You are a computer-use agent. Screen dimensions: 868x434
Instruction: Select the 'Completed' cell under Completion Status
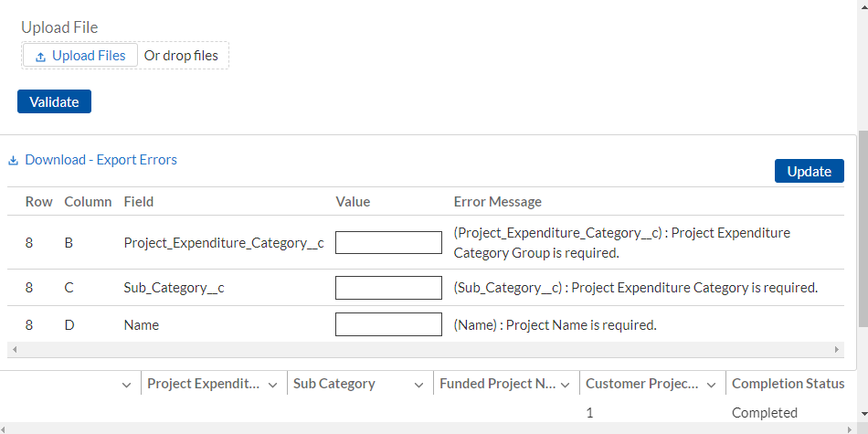[x=765, y=413]
